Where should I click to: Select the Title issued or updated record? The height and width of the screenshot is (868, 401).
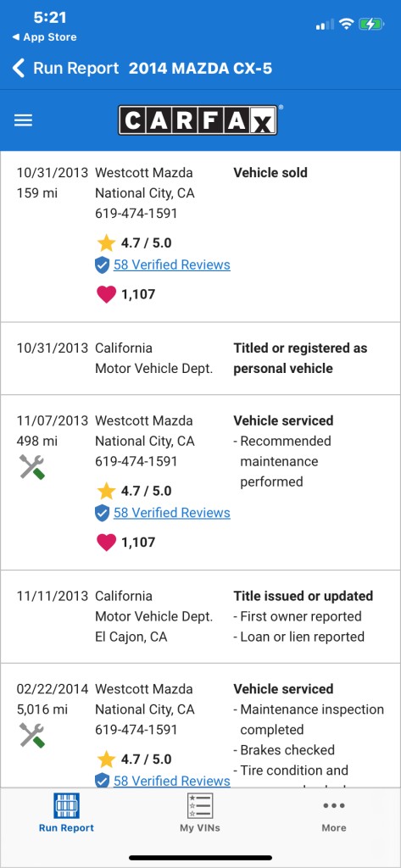(x=200, y=616)
